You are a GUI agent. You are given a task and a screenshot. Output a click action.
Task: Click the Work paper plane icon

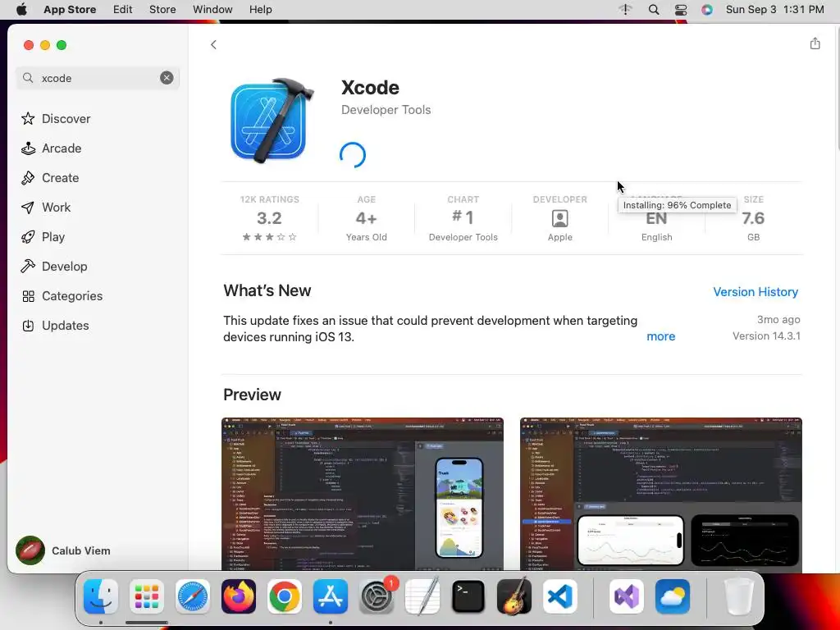point(28,208)
